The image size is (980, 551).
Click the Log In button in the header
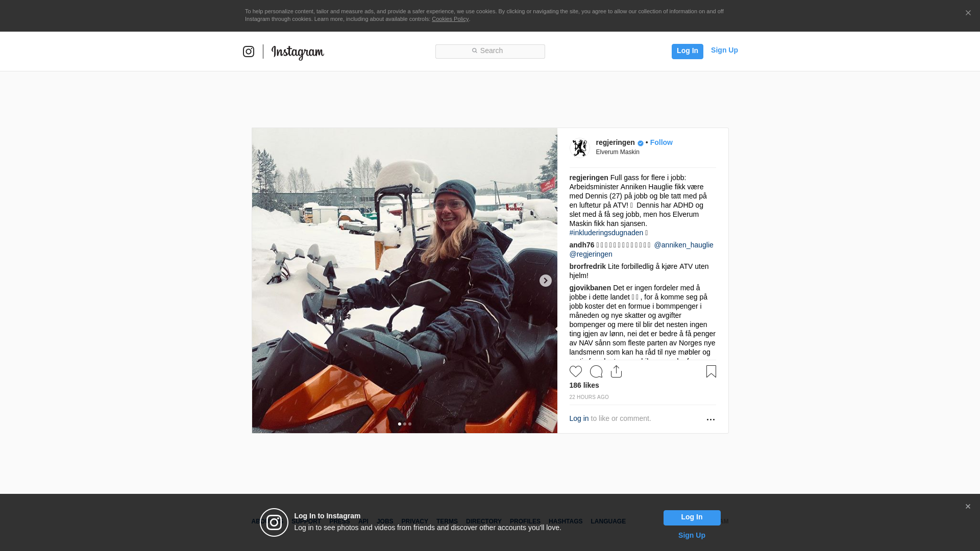[687, 51]
